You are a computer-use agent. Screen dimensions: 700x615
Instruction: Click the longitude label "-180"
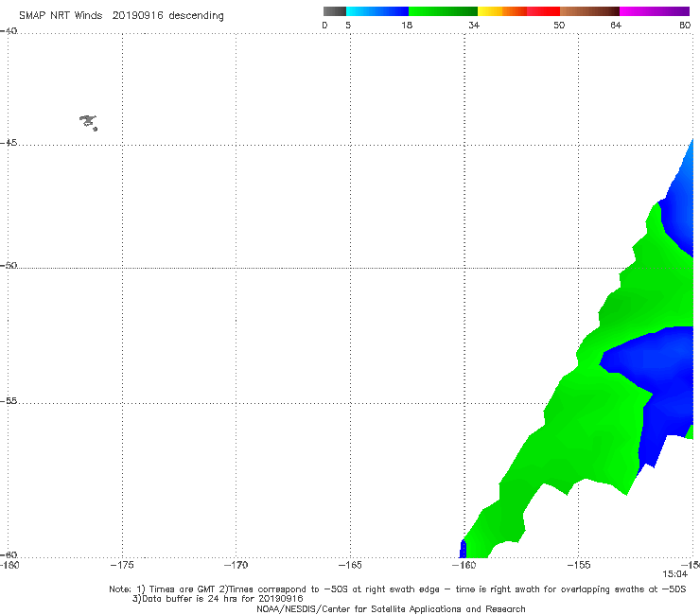coord(9,565)
